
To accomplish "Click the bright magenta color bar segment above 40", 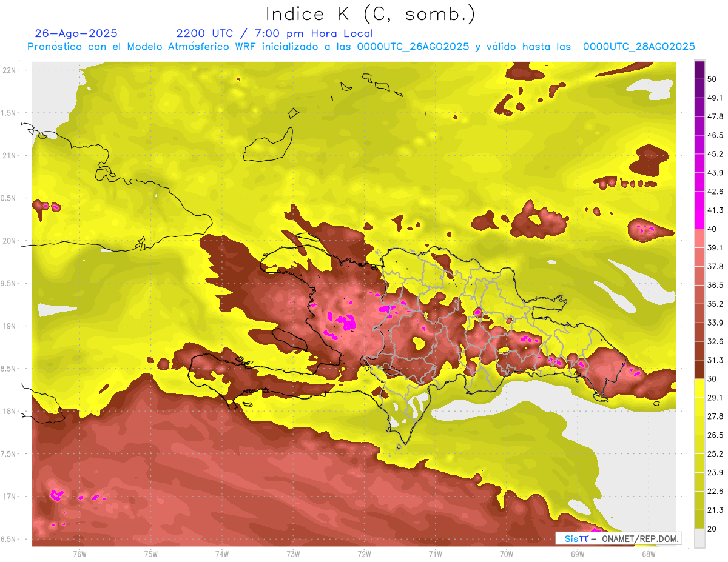I will (699, 219).
